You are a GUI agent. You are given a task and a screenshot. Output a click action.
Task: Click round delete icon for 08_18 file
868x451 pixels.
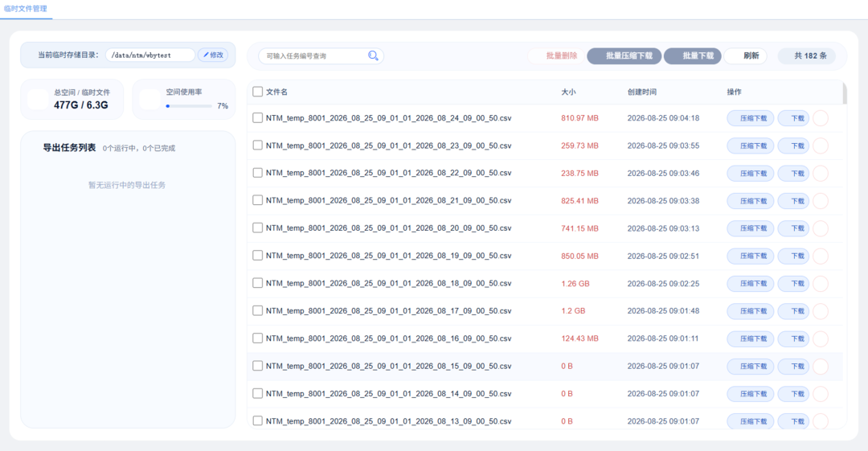pos(821,283)
